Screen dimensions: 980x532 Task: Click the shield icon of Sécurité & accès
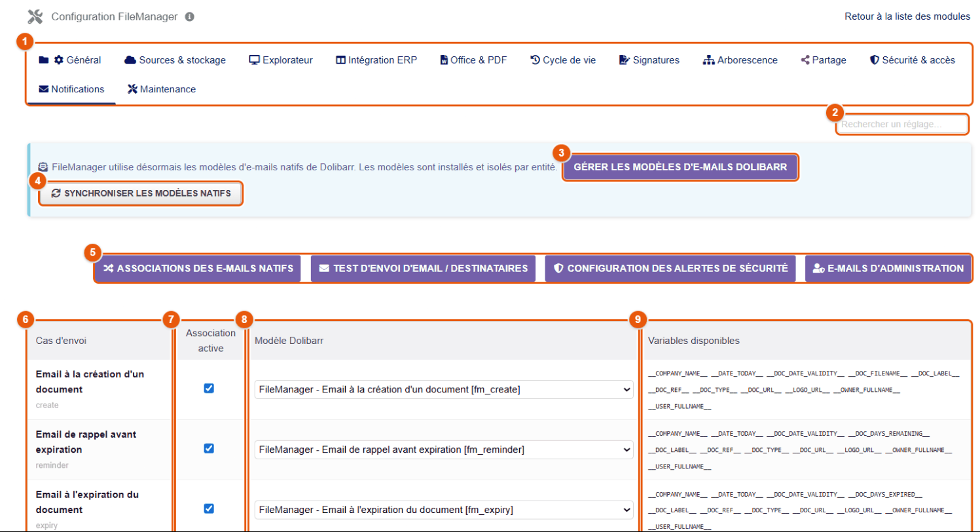pos(874,60)
